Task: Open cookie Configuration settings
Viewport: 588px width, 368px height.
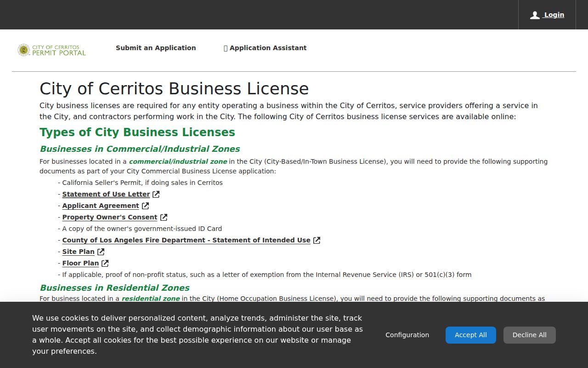Action: click(x=407, y=335)
